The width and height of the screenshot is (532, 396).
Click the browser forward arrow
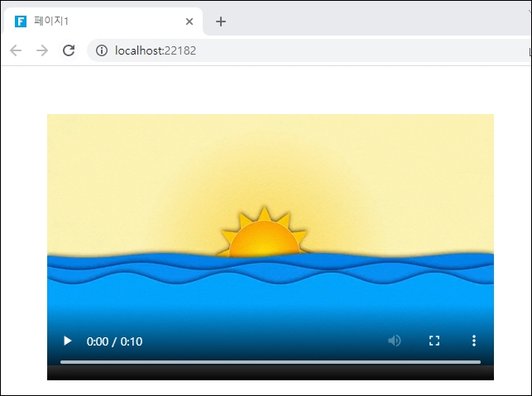tap(42, 50)
